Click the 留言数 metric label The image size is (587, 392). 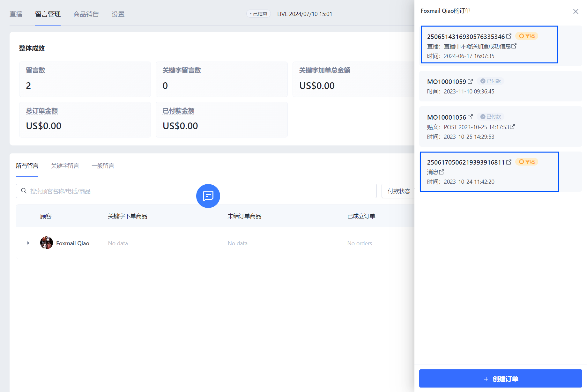click(35, 70)
